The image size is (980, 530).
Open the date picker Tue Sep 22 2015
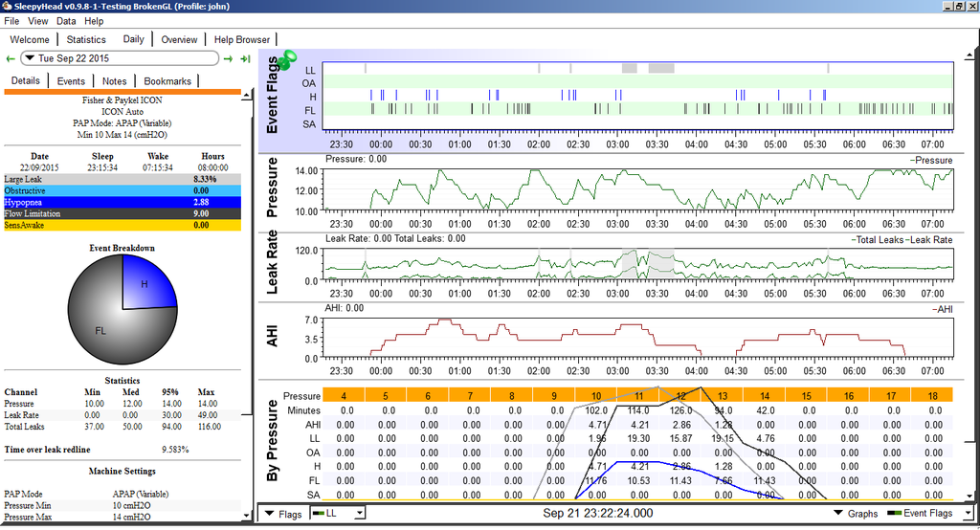(120, 58)
